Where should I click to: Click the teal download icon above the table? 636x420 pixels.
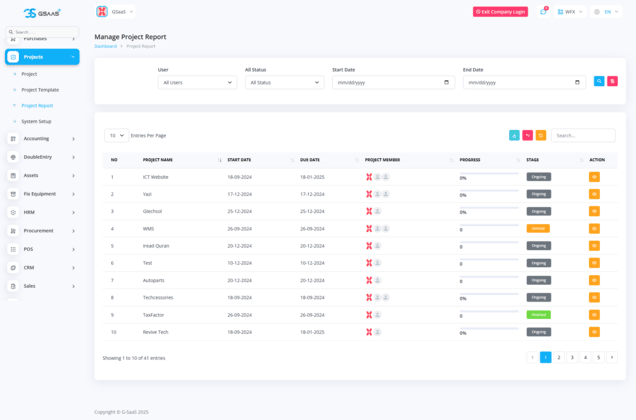[514, 135]
